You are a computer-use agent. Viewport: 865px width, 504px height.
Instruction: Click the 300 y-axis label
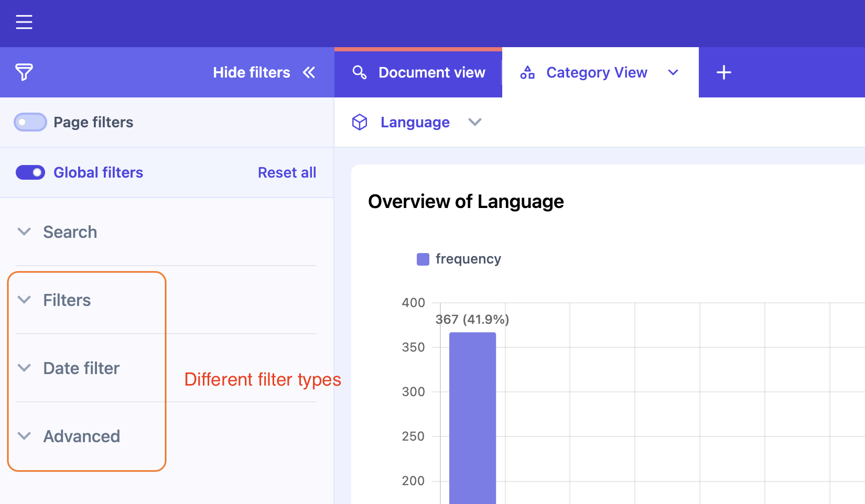tap(414, 391)
